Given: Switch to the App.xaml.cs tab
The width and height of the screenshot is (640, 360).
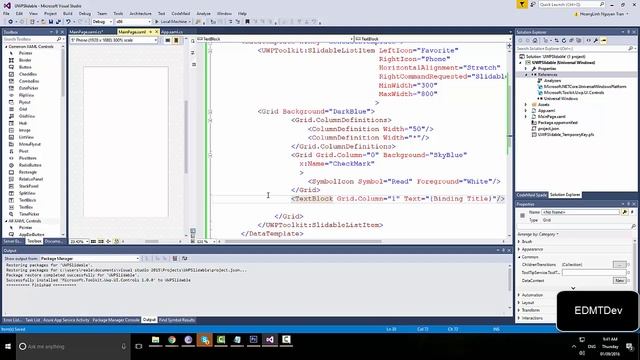Looking at the screenshot, I should coord(172,32).
